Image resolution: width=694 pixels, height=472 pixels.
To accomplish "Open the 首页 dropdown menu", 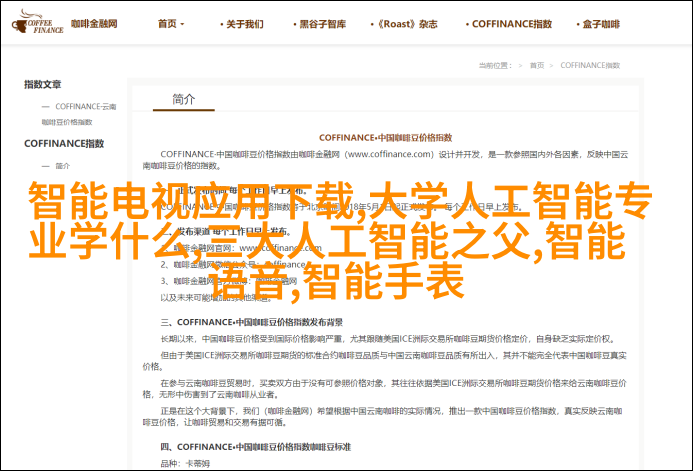I will tap(171, 24).
